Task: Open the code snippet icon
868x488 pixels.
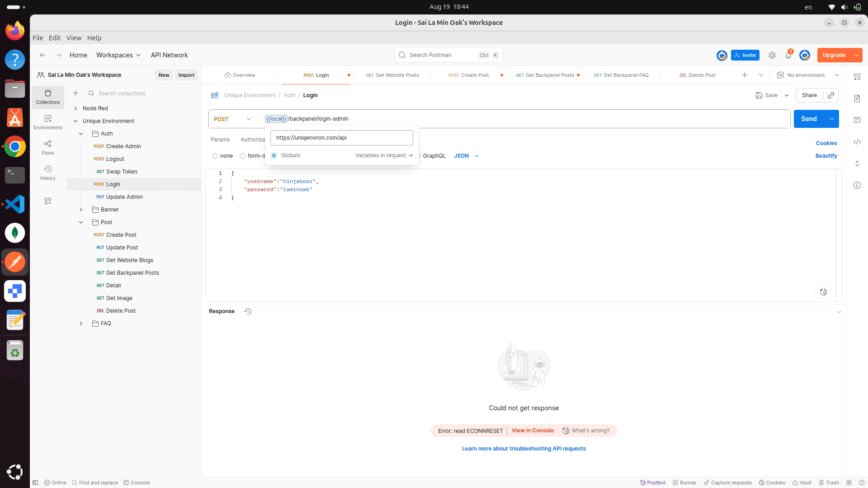Action: point(857,142)
